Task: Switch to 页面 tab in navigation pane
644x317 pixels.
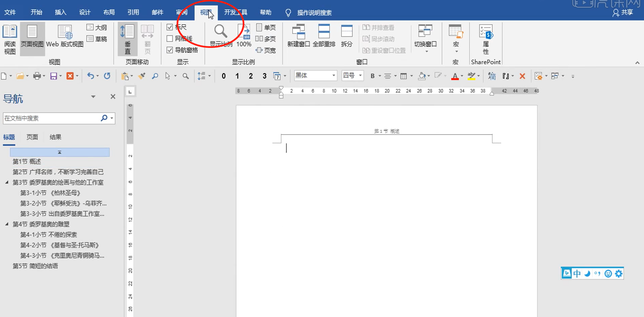Action: [32, 137]
